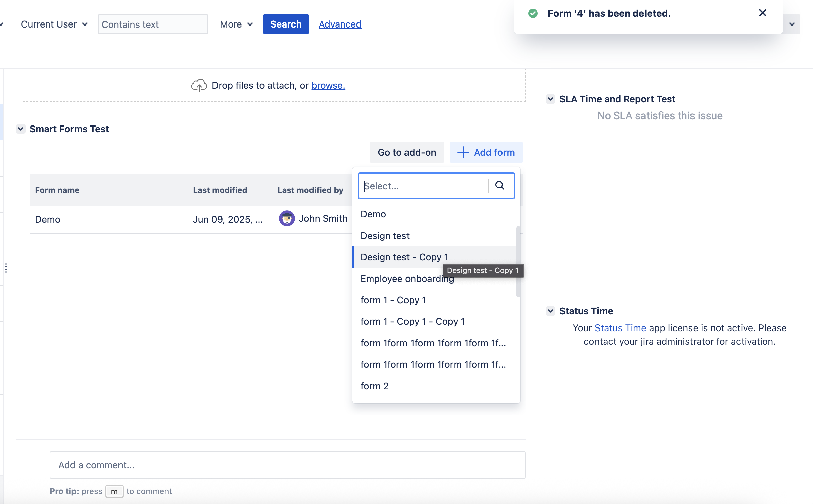Collapse the Smart Forms Test section
Screen dimensions: 813x504
(x=21, y=129)
